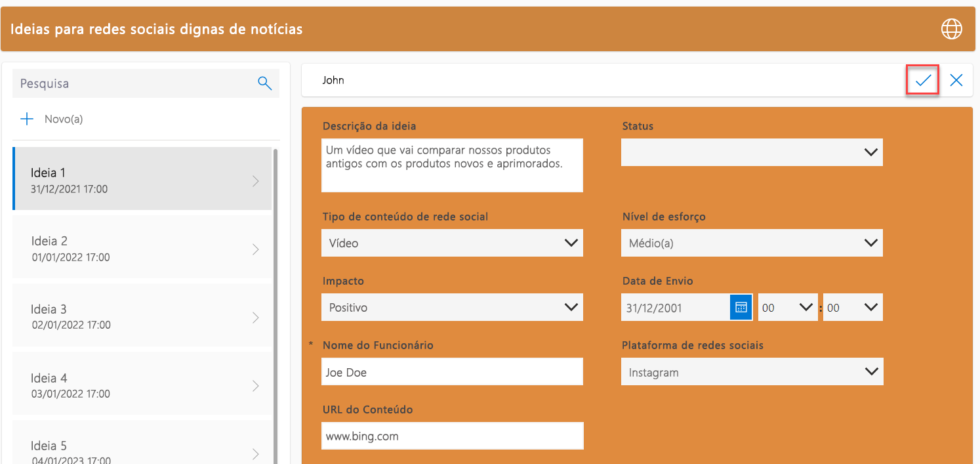This screenshot has height=464, width=980.
Task: Click the checkmark save icon
Action: 923,81
